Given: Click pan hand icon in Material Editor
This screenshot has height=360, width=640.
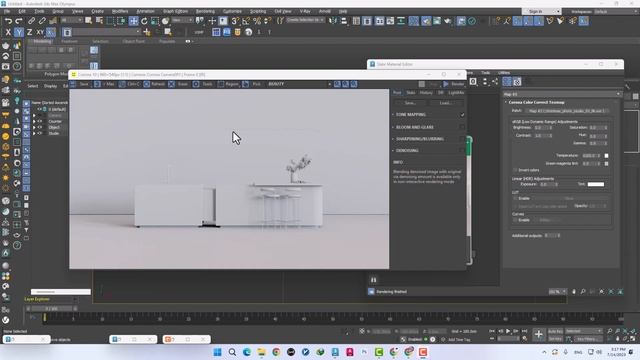Looking at the screenshot, I should pos(574,291).
